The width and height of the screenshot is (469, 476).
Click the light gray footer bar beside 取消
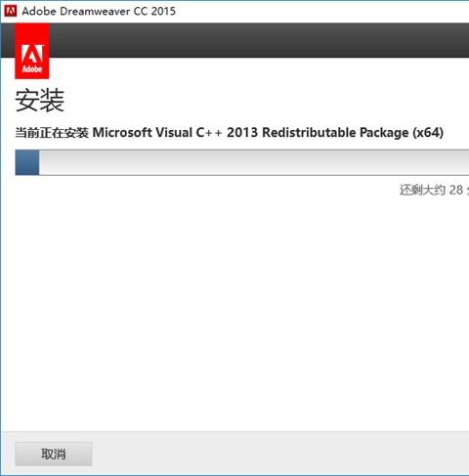pyautogui.click(x=280, y=454)
